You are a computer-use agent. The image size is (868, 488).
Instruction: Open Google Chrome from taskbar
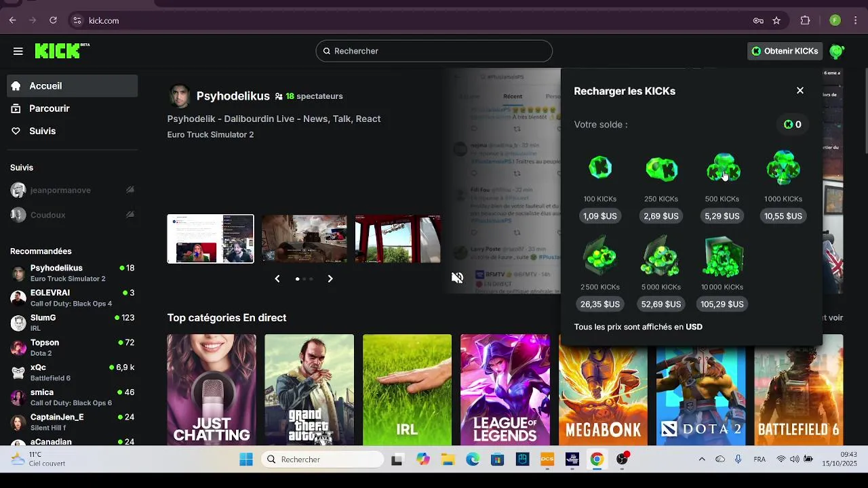click(597, 460)
